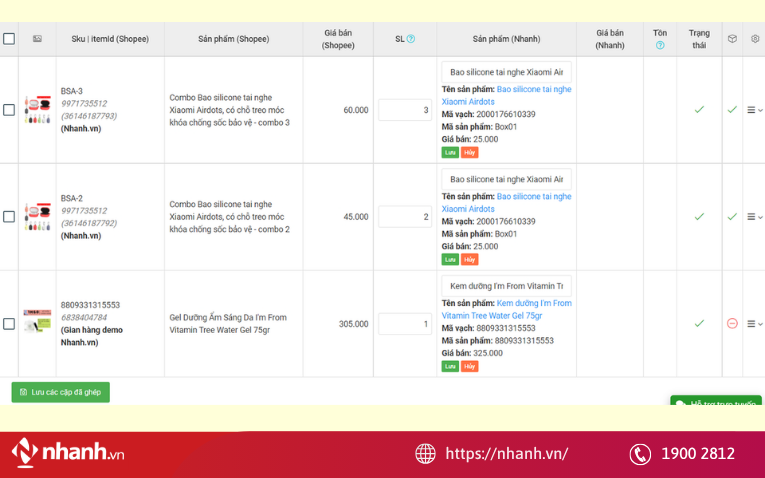The image size is (765, 478).
Task: Click the quantity field showing 1
Action: click(405, 324)
